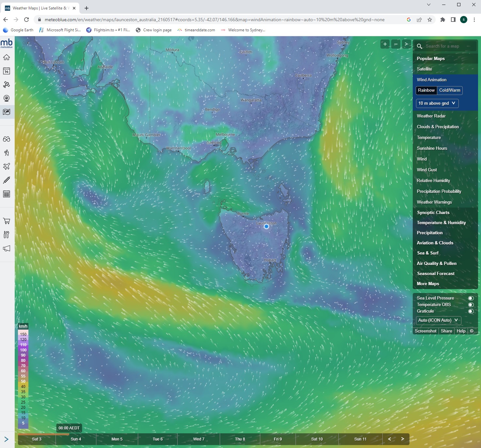Image resolution: width=481 pixels, height=448 pixels.
Task: Open the agriculture wheat icon
Action: 7,180
